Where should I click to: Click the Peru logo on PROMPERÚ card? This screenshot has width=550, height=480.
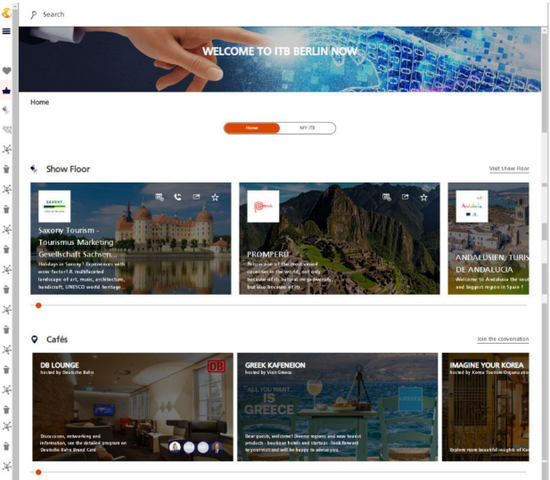tap(263, 206)
